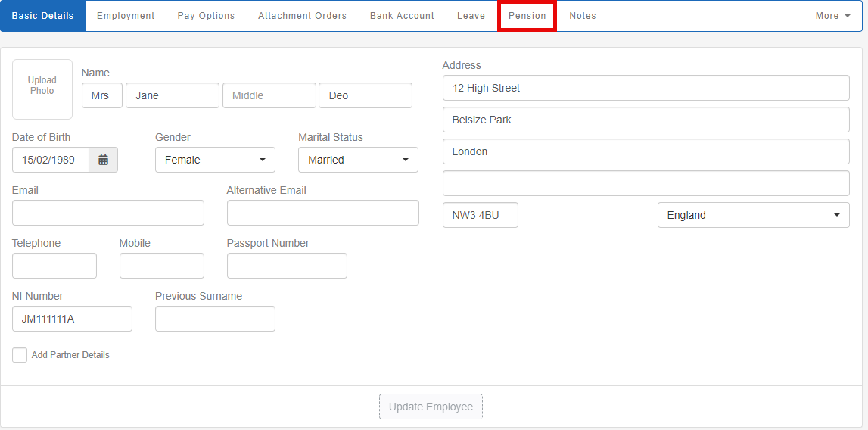
Task: Click the Update Employee button
Action: click(x=431, y=407)
